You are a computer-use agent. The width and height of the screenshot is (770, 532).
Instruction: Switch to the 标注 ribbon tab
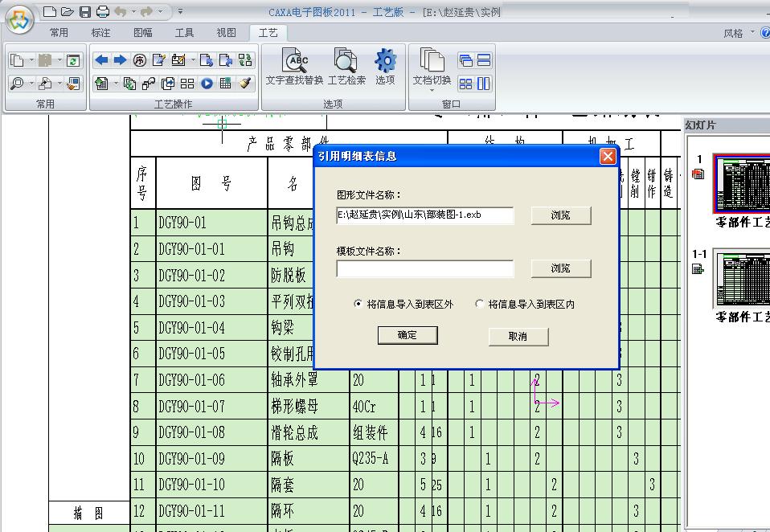(100, 33)
